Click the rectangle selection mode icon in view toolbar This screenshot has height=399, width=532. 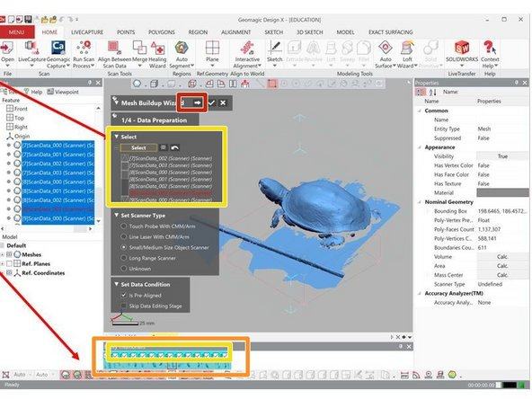click(x=272, y=84)
